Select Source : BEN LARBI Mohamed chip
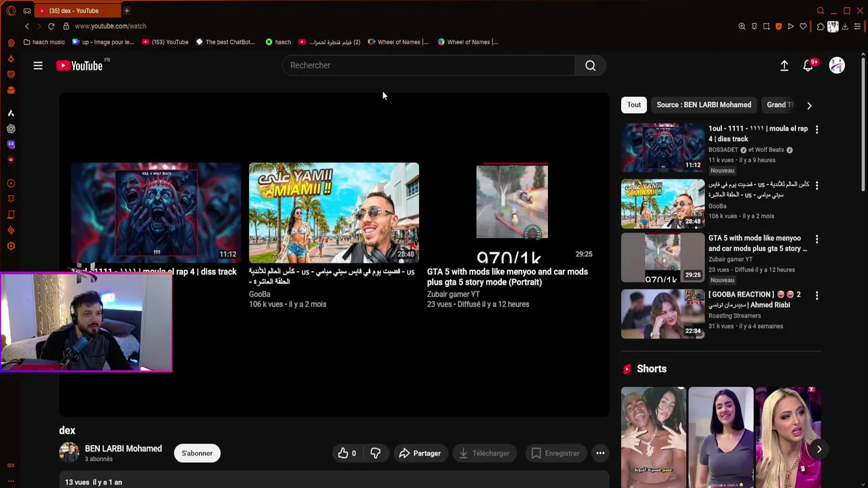The image size is (868, 488). 704,105
